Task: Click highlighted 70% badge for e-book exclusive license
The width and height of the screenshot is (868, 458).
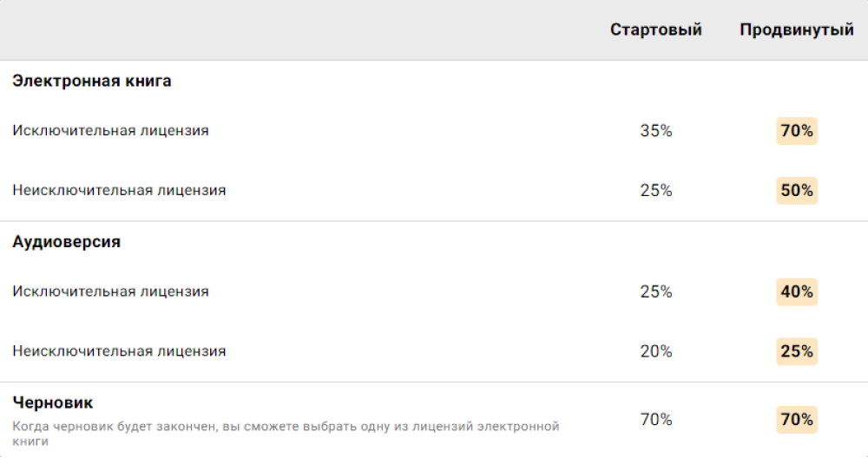Action: [x=797, y=131]
